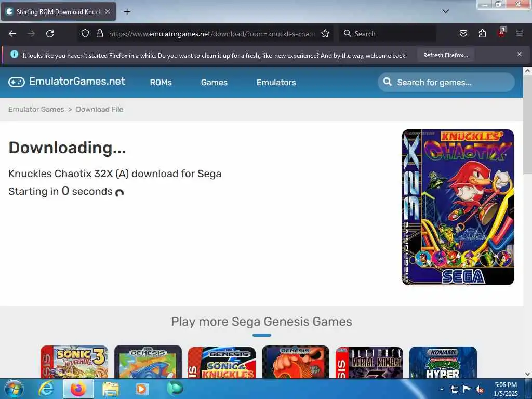The image size is (532, 399).
Task: Click the Play more Sega Genesis Games heading
Action: pos(262,321)
